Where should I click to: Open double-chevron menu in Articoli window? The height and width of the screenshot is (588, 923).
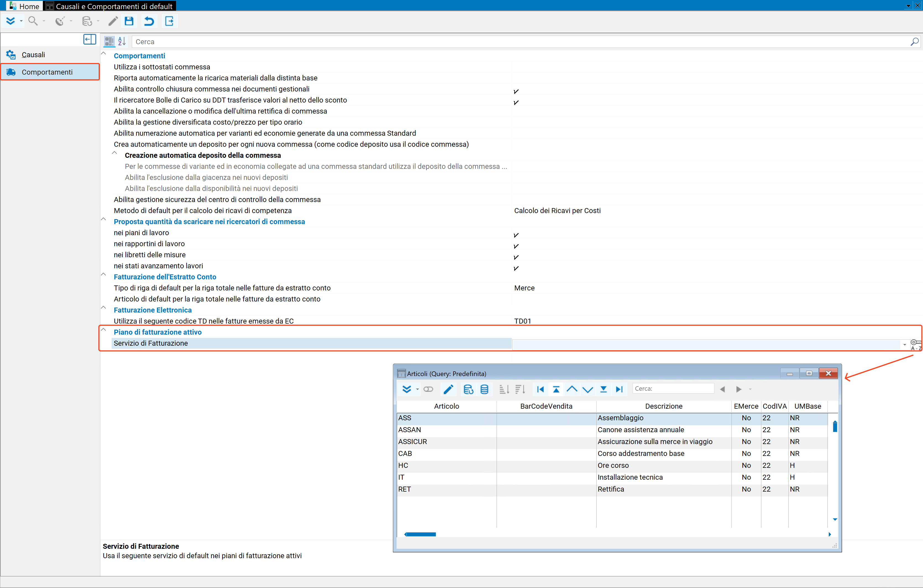407,389
